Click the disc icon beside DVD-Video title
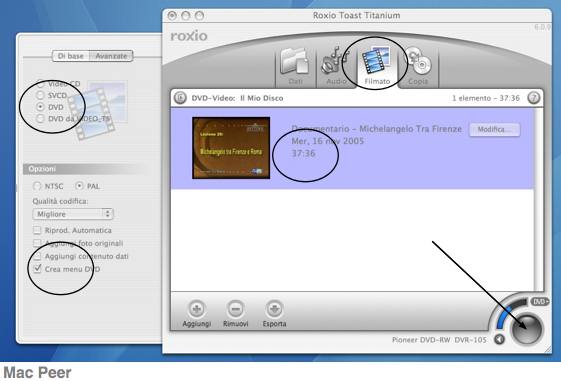561x381 pixels. click(180, 98)
